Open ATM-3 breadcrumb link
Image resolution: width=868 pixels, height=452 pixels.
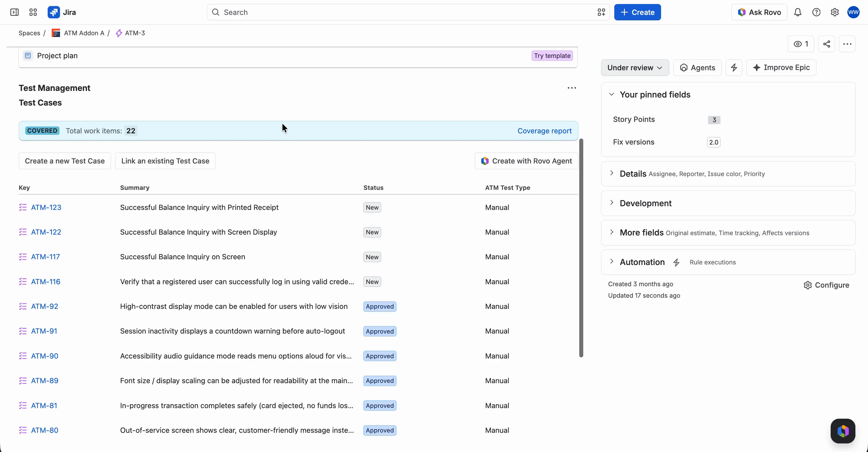135,33
